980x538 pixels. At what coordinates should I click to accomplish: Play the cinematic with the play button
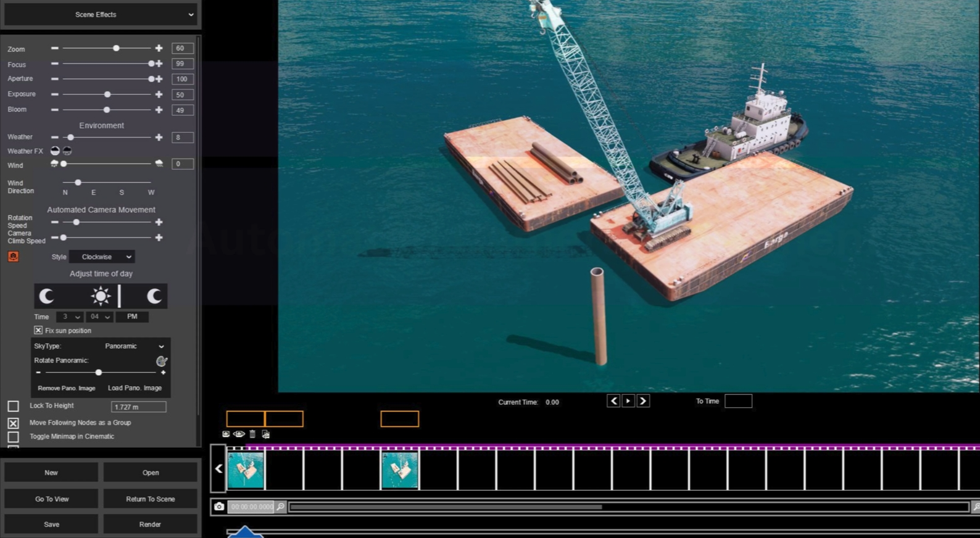[628, 401]
